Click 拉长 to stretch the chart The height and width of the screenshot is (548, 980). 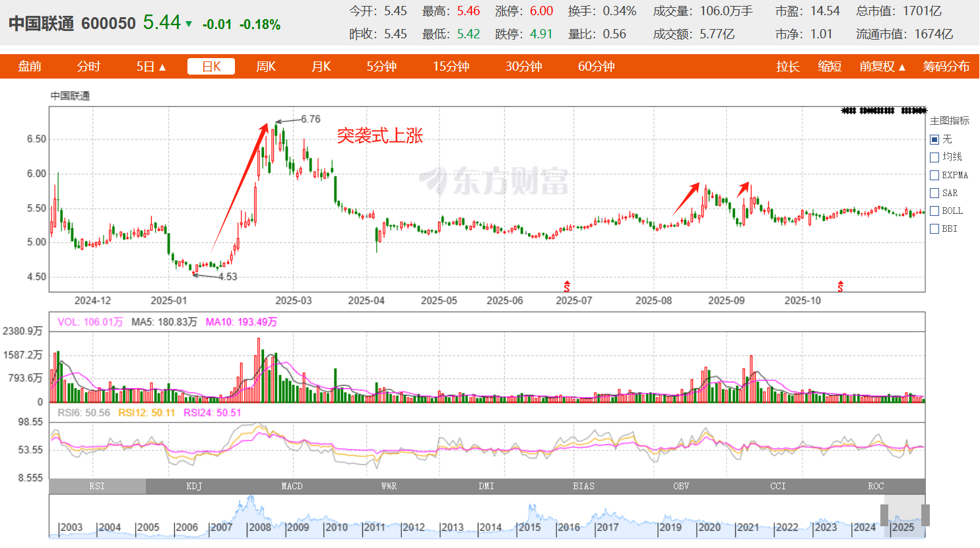tap(788, 67)
